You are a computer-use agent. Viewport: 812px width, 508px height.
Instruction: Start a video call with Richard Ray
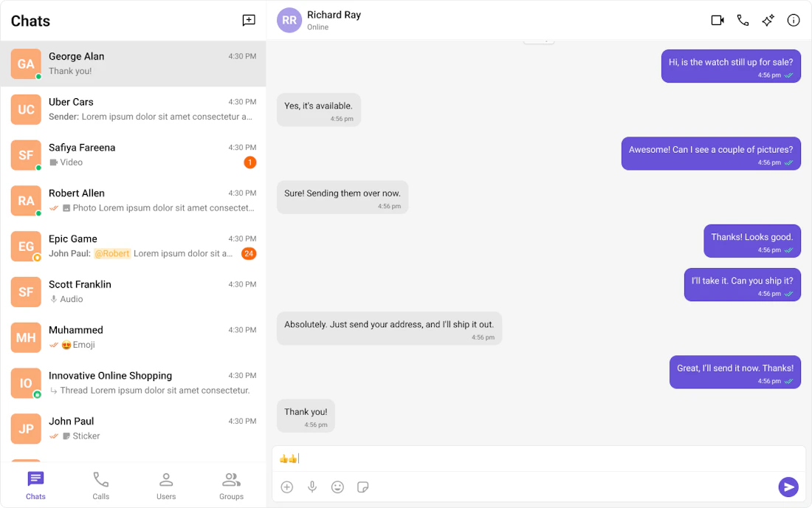click(x=717, y=20)
